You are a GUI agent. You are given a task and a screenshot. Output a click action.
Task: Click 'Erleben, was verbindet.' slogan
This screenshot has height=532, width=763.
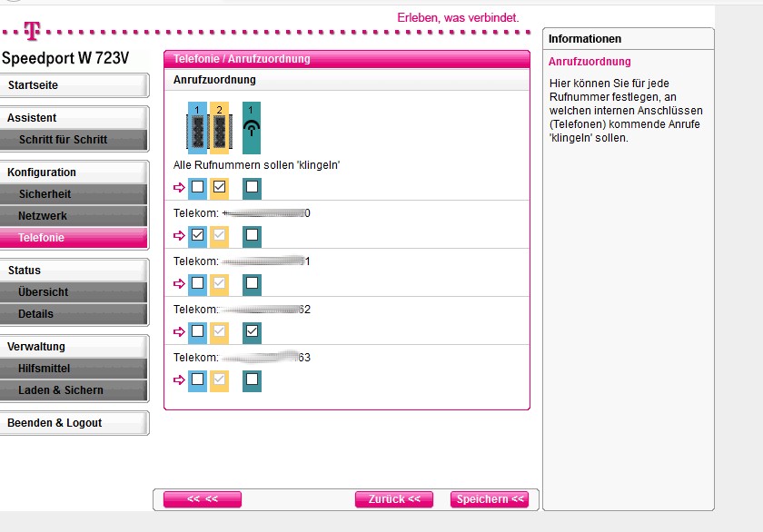coord(459,18)
